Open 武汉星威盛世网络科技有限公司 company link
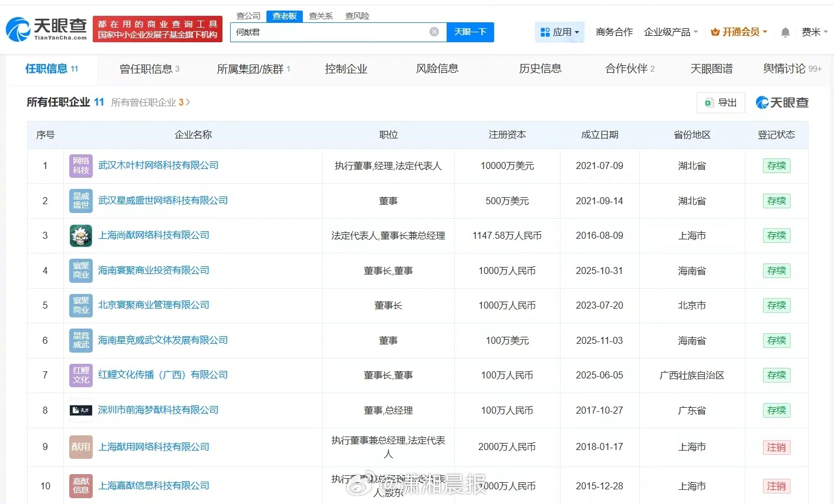Viewport: 834px width, 504px height. coord(163,201)
